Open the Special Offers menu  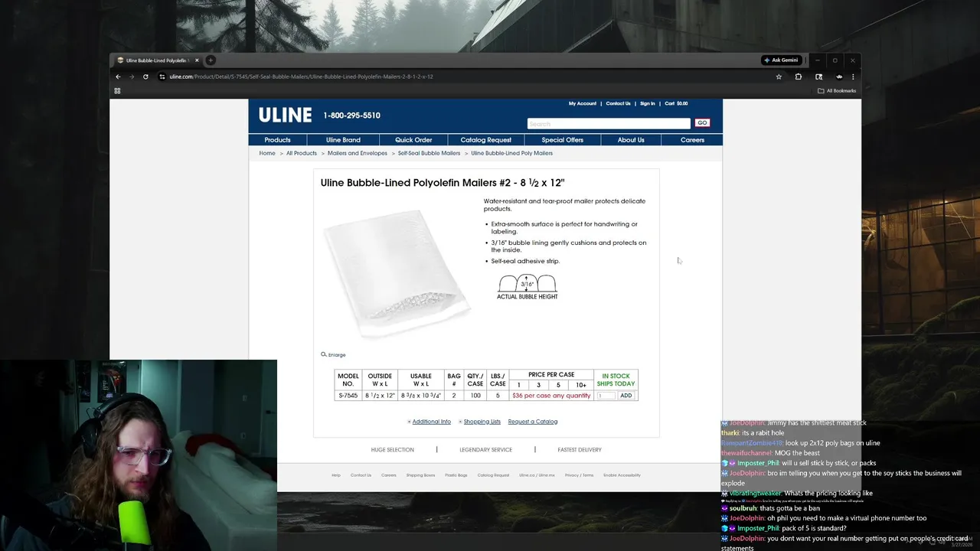[563, 140]
